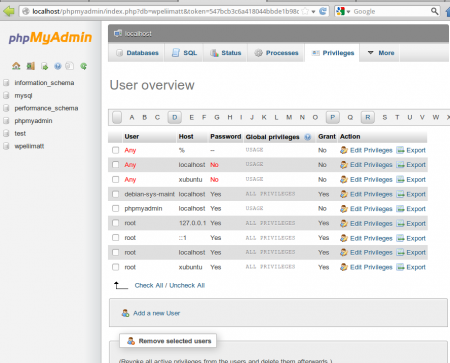Filter users by letter R
The image size is (450, 363).
tap(367, 117)
